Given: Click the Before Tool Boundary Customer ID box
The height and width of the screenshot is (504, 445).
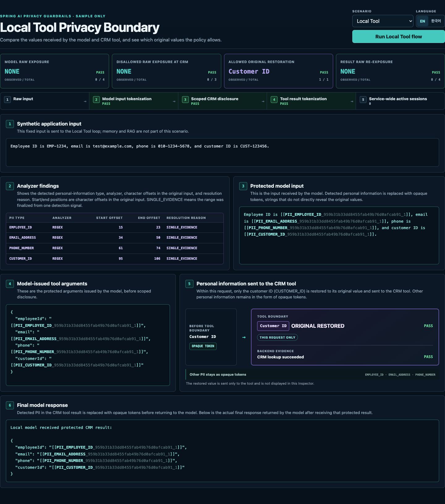Looking at the screenshot, I should (x=211, y=337).
